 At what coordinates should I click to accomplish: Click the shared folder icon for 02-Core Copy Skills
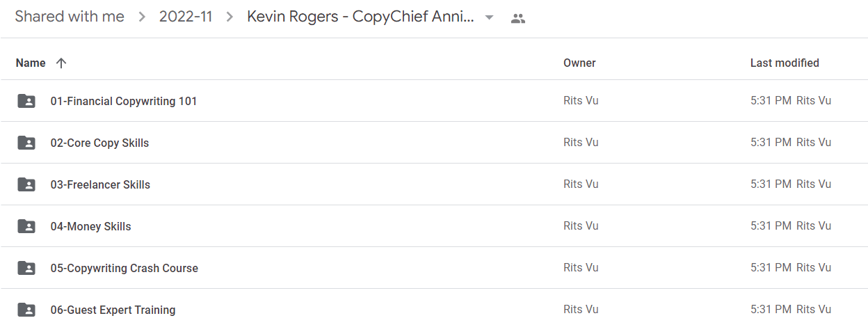(26, 143)
